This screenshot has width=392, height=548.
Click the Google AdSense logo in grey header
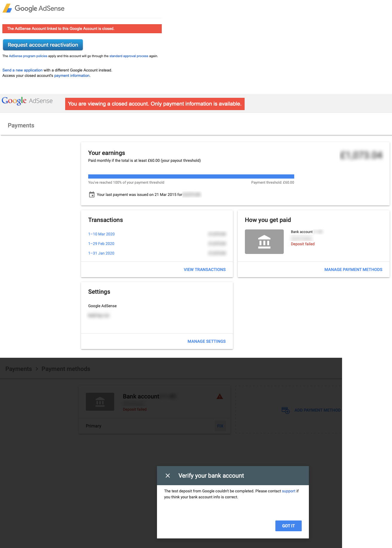(x=27, y=101)
